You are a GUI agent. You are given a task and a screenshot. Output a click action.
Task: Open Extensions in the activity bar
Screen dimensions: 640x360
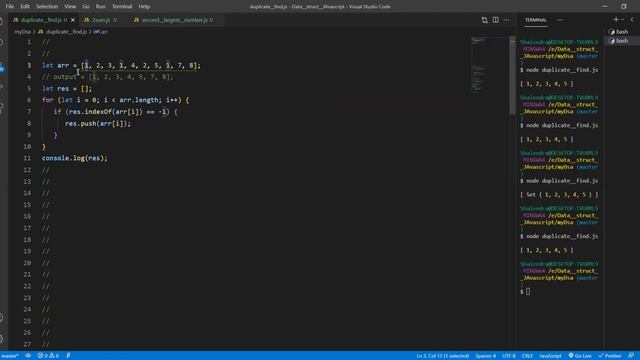click(2, 107)
